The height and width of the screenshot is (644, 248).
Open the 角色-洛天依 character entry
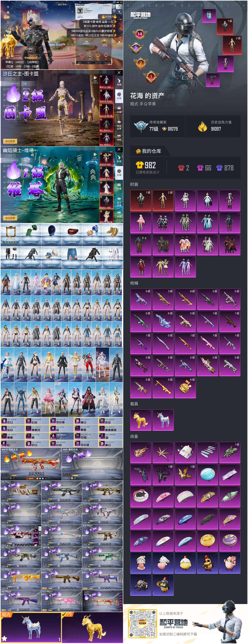coord(61,428)
